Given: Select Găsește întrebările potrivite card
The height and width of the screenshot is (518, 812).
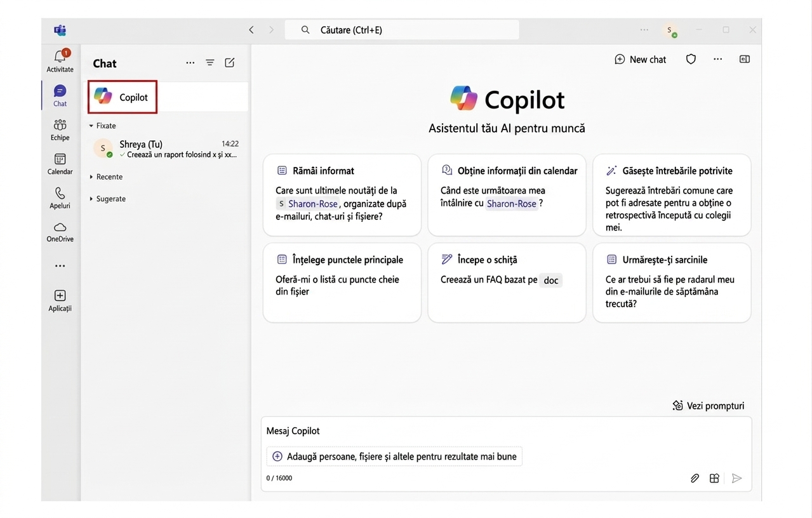Looking at the screenshot, I should pos(672,195).
